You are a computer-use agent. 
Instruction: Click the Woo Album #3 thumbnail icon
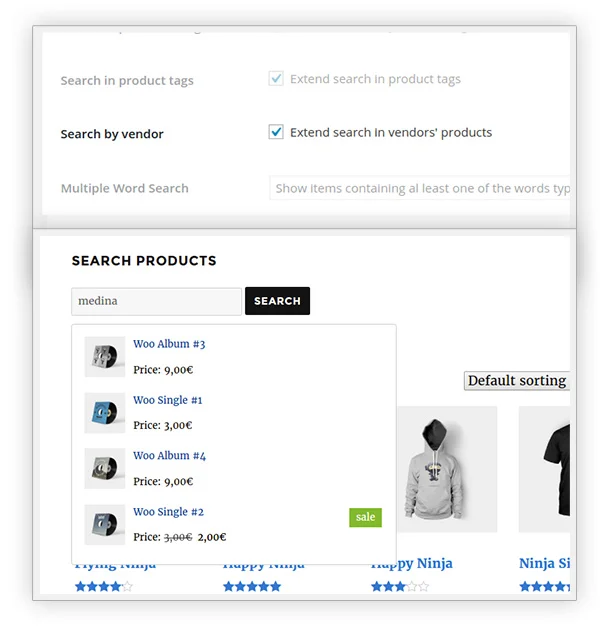coord(104,357)
